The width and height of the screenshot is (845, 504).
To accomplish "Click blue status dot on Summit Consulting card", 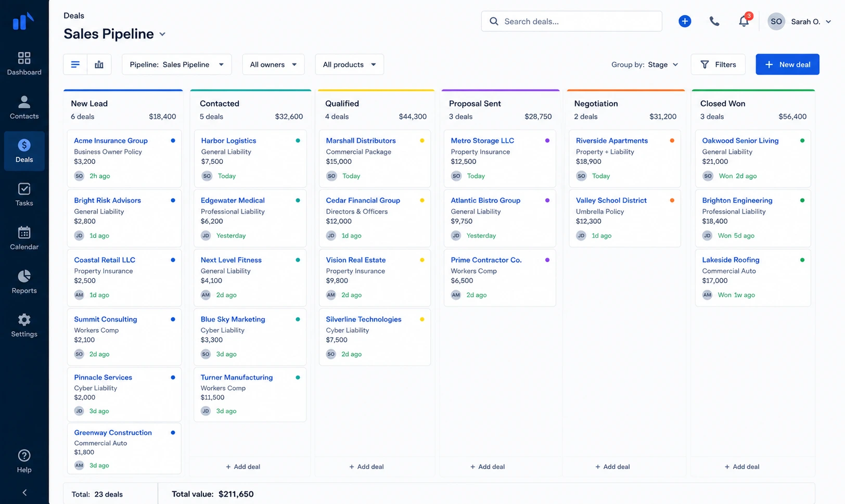I will (173, 319).
